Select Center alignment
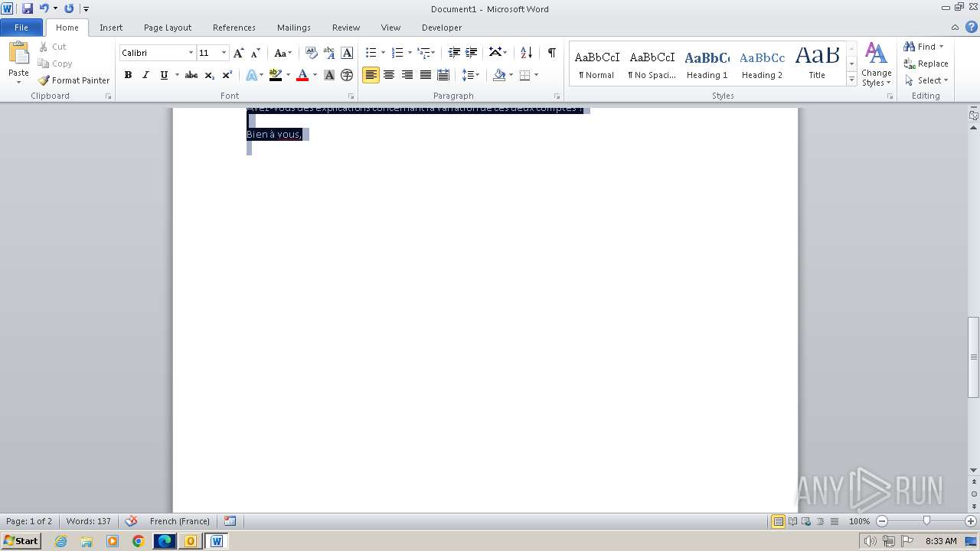The height and width of the screenshot is (551, 980). coord(389,75)
